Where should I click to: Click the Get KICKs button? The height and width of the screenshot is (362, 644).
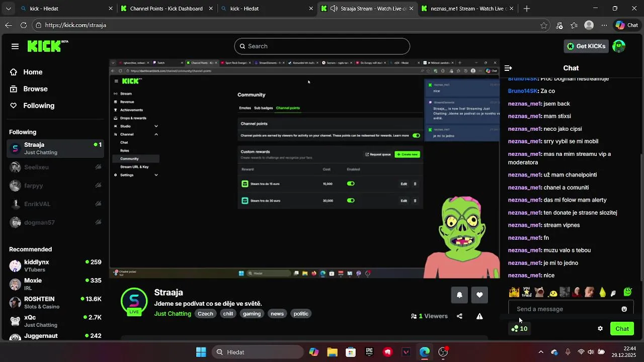click(x=586, y=46)
